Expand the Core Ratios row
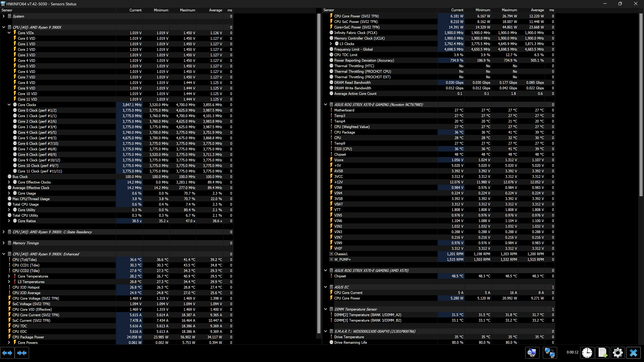The height and width of the screenshot is (362, 644). coord(9,221)
